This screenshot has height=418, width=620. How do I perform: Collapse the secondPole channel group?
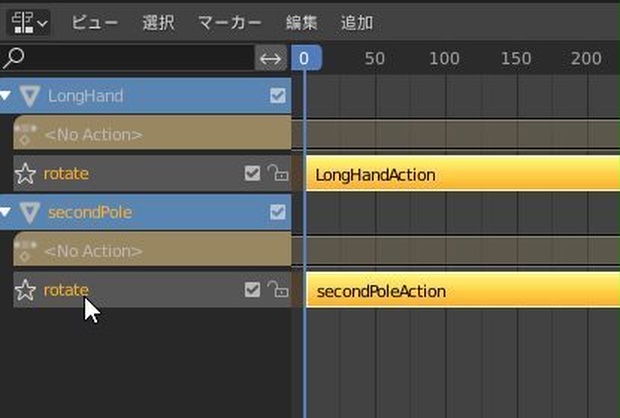pyautogui.click(x=5, y=212)
